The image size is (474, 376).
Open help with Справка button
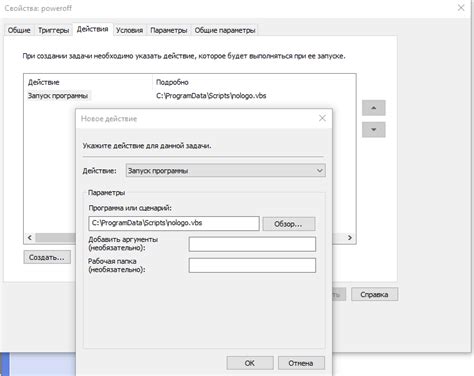(374, 294)
